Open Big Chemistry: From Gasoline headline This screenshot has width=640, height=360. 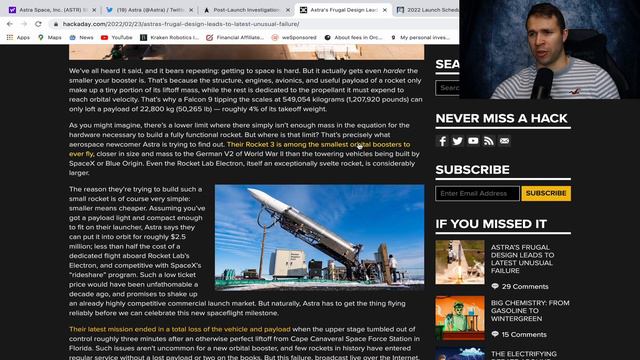tap(530, 311)
